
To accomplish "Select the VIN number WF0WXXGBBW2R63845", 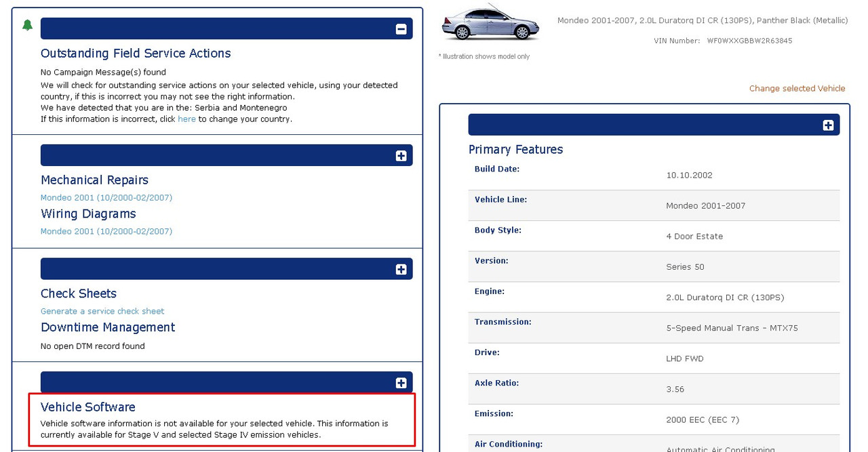I will [749, 41].
